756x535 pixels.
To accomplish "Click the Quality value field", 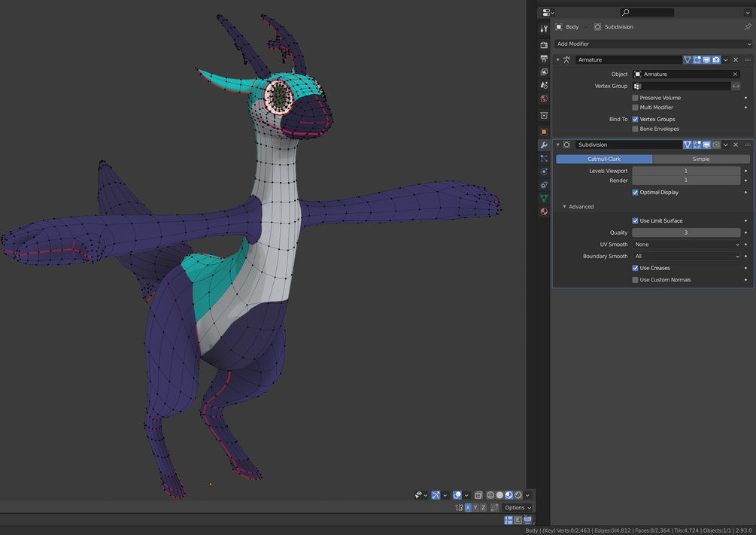I will click(x=685, y=233).
